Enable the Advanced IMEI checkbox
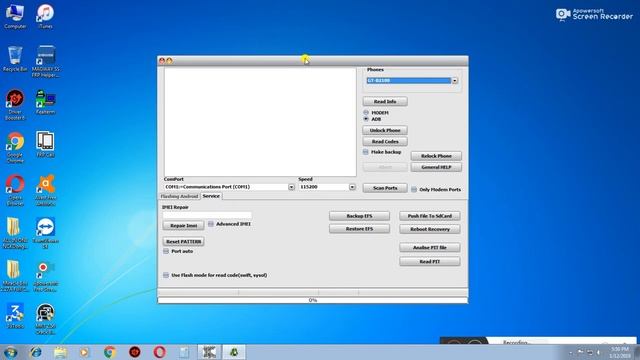This screenshot has width=640, height=360. (211, 224)
